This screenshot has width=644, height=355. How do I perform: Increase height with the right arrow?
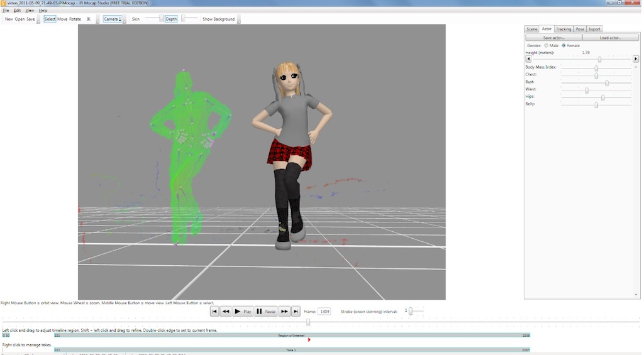pyautogui.click(x=635, y=59)
